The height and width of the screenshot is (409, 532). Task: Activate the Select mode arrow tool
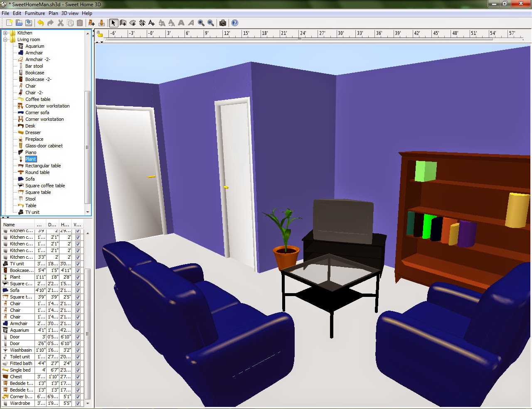pos(113,23)
